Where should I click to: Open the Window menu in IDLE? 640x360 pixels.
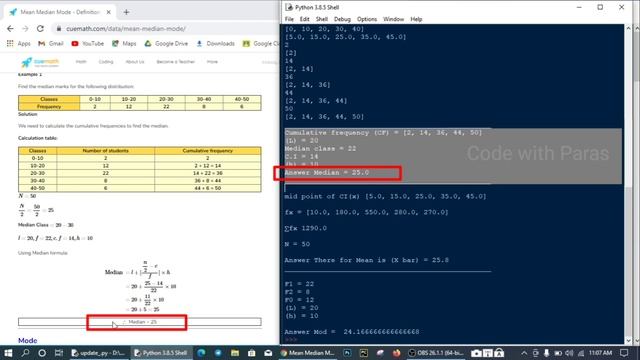pyautogui.click(x=393, y=19)
